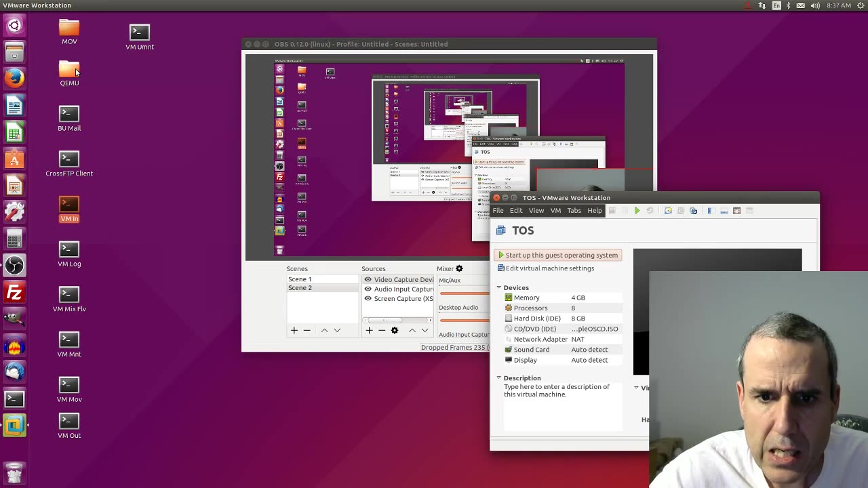Move source up with the Sources up arrow

[x=412, y=330]
